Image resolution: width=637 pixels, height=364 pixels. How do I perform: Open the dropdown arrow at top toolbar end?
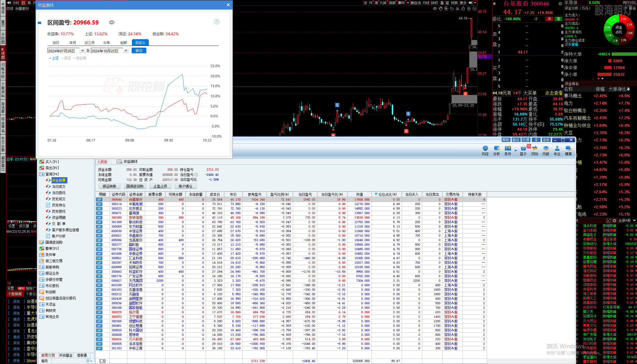475,3
